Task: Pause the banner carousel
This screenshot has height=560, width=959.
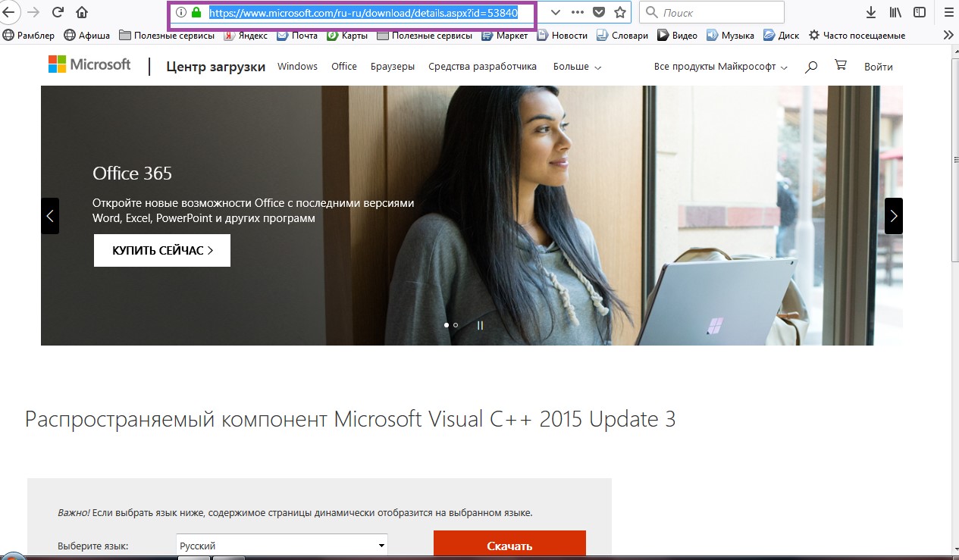Action: [x=480, y=325]
